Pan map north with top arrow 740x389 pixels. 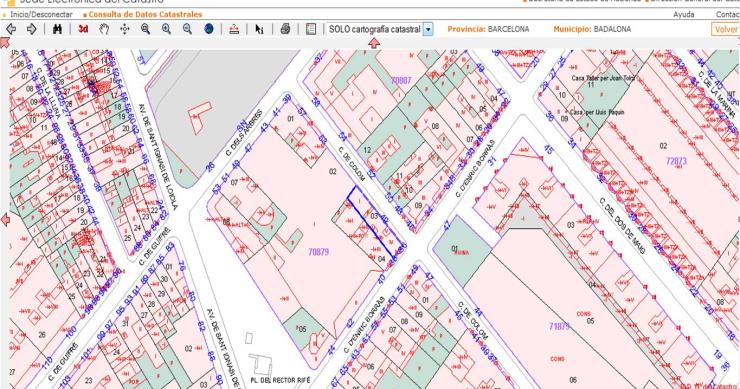coord(374,43)
